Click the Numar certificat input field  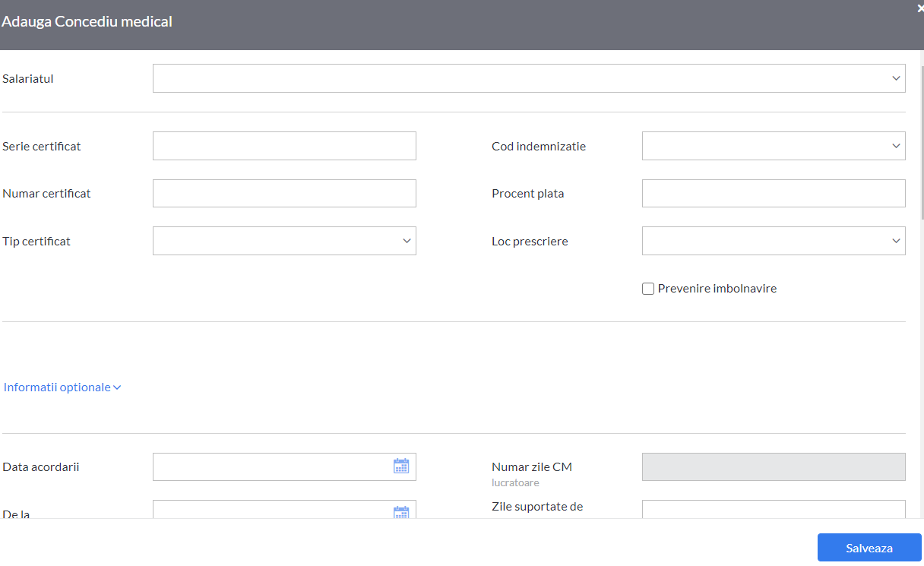(284, 194)
